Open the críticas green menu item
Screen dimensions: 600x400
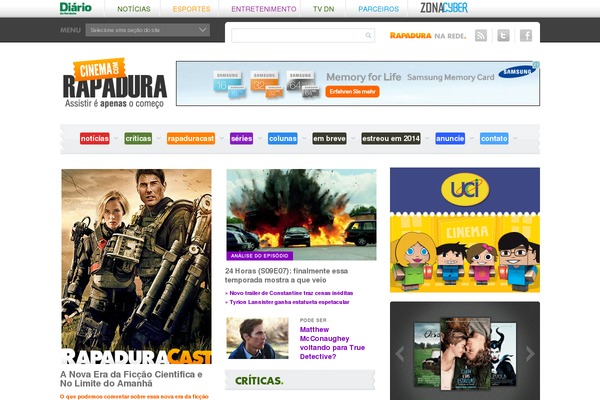click(x=138, y=138)
